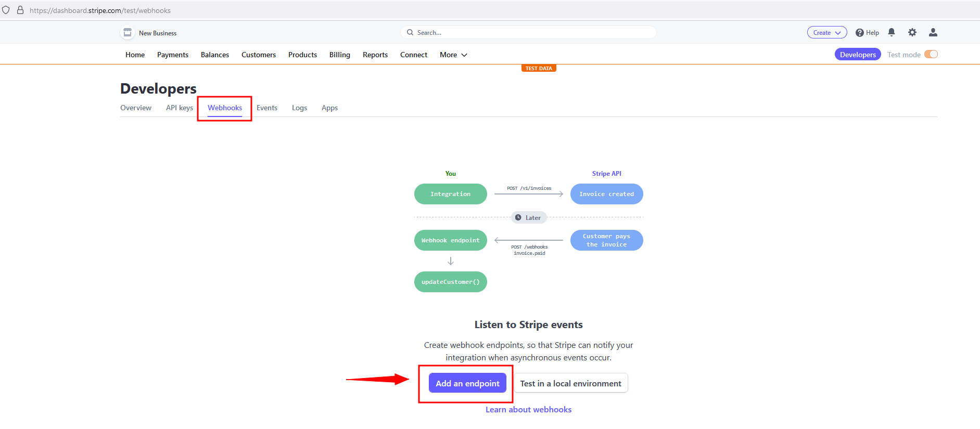Screen dimensions: 980x429
Task: Focus the Search input field
Action: 528,32
